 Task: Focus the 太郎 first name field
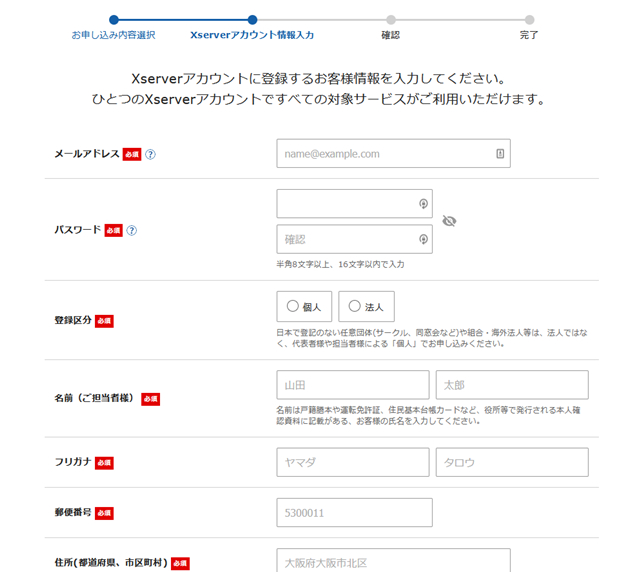pos(512,385)
